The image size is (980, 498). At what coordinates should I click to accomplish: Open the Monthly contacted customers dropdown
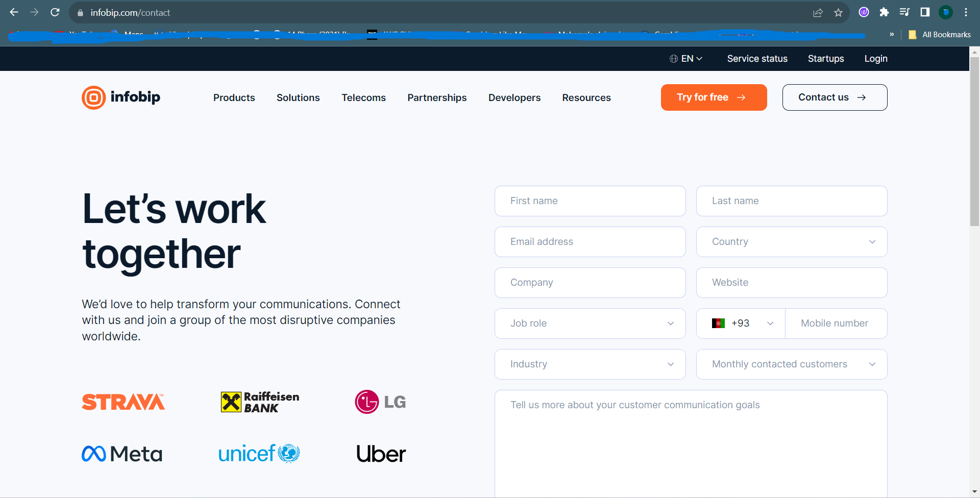click(792, 364)
